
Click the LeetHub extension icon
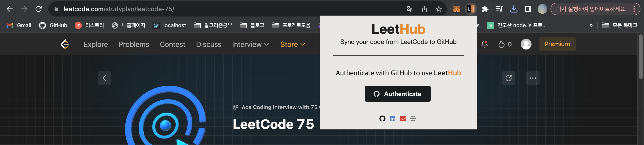(471, 9)
